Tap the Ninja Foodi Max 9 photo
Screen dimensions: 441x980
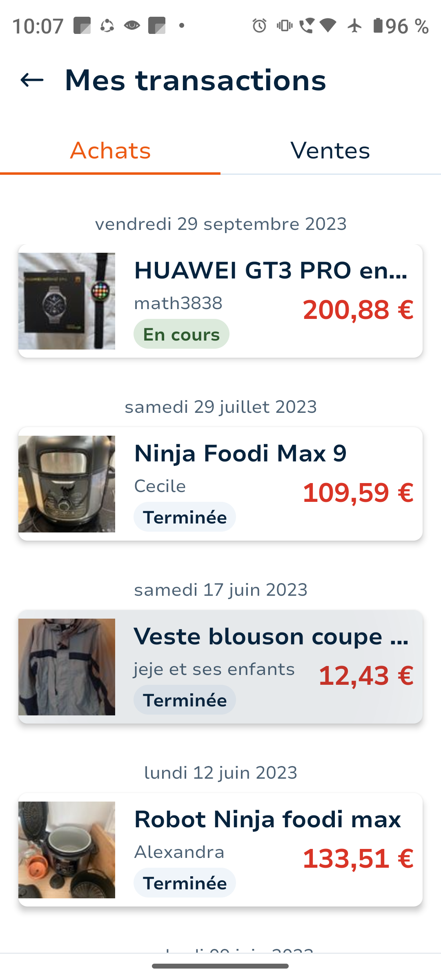[x=67, y=484]
